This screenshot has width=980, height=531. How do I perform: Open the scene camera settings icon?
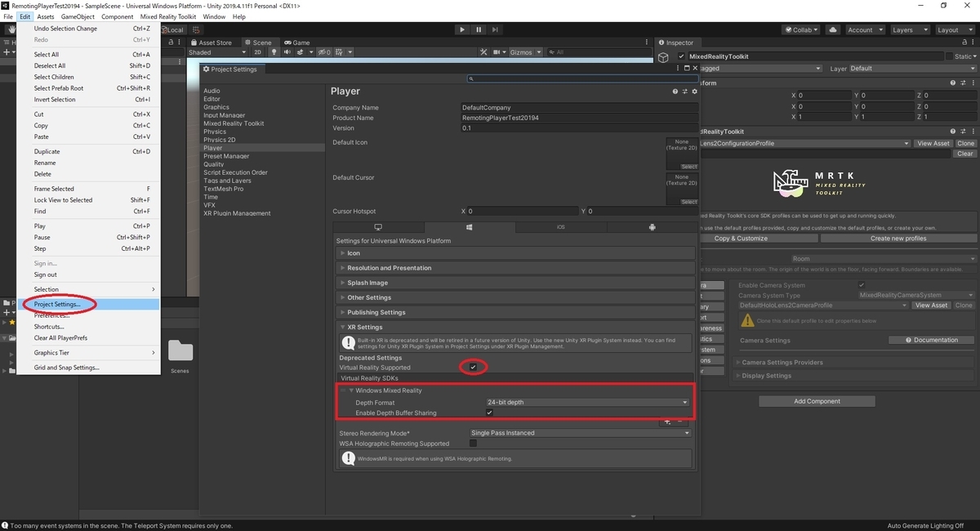click(497, 52)
